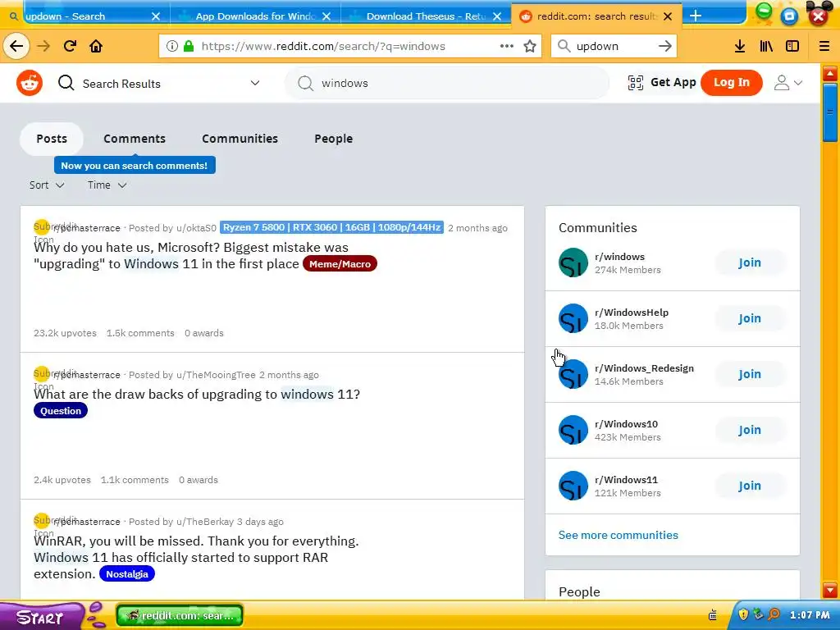Viewport: 840px width, 630px height.
Task: Click r/windows community avatar
Action: click(573, 262)
